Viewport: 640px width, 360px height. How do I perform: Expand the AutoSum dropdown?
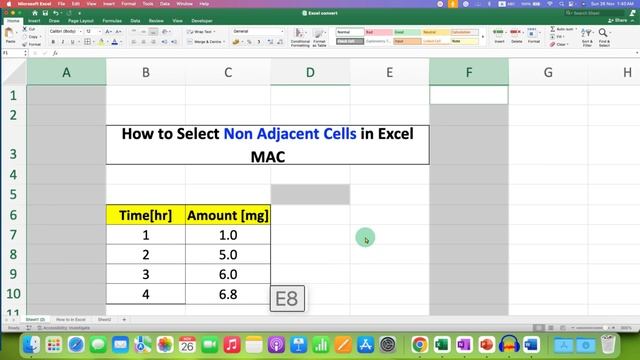(x=576, y=29)
